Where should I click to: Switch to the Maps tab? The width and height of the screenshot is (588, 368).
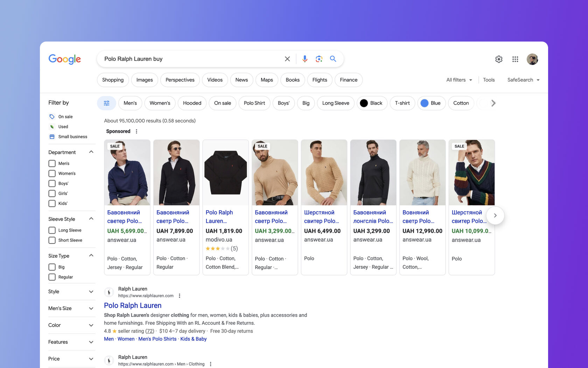tap(267, 80)
